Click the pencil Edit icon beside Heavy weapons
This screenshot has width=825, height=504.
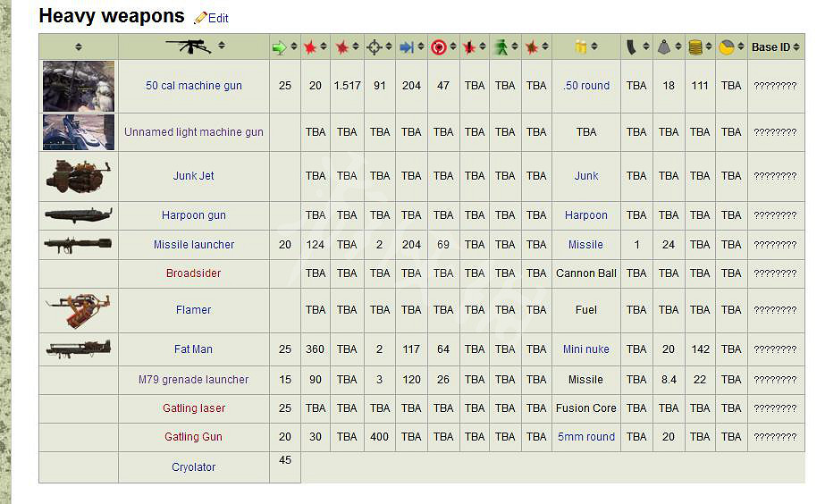200,18
